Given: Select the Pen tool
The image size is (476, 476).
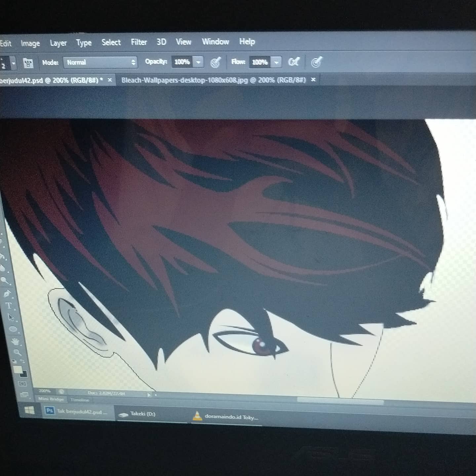Looking at the screenshot, I should click(x=7, y=293).
